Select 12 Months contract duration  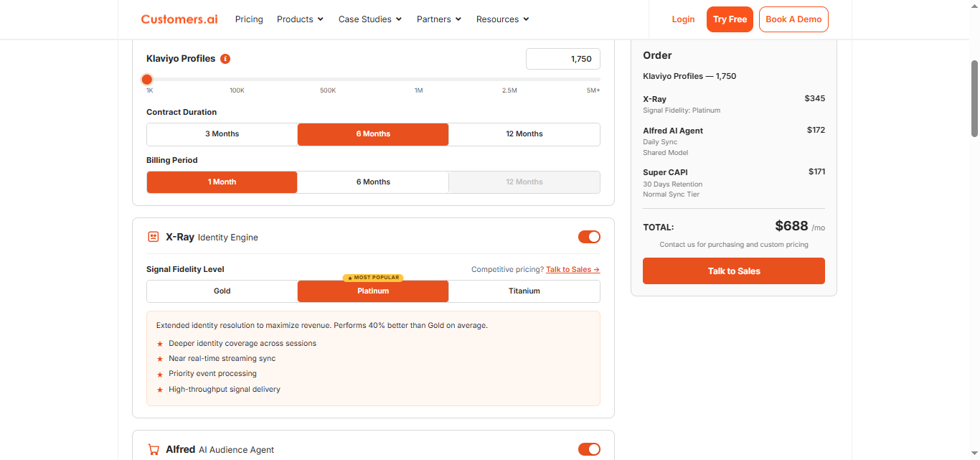(x=524, y=134)
